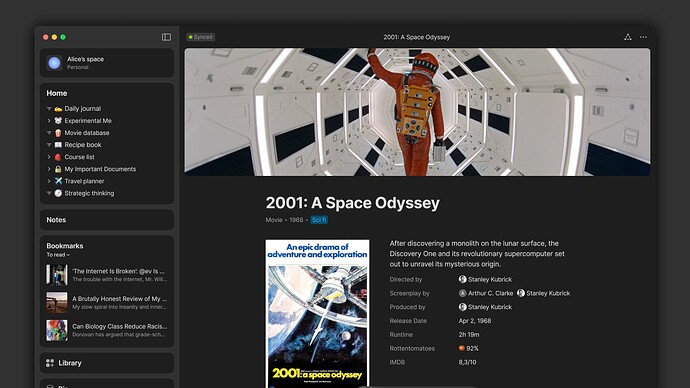This screenshot has width=690, height=388.
Task: Click the page heading '2001: A Space Odyssey'
Action: point(352,203)
